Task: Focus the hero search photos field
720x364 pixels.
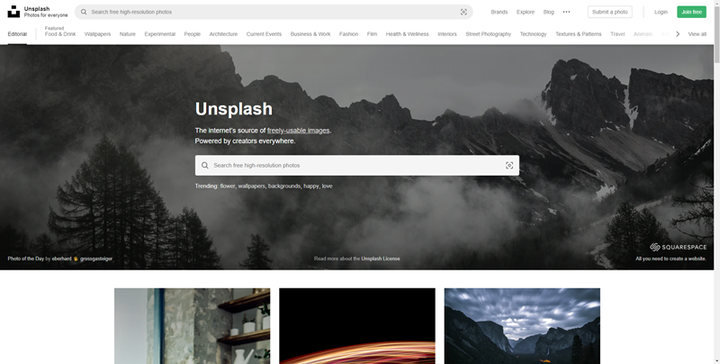Action: click(x=357, y=165)
